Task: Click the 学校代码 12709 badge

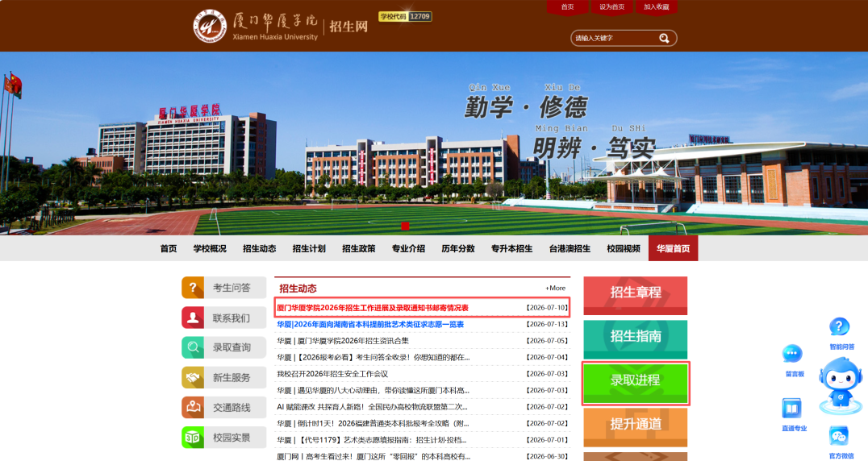Action: [x=405, y=17]
